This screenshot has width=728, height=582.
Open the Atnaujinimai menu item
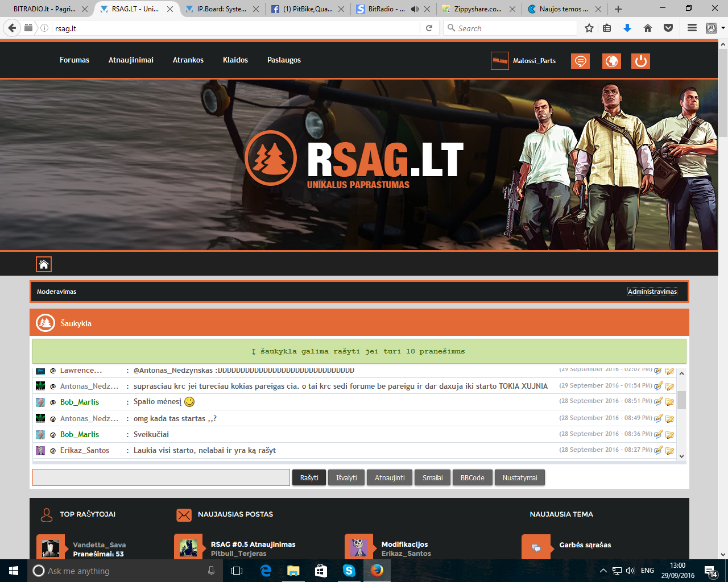[x=131, y=60]
